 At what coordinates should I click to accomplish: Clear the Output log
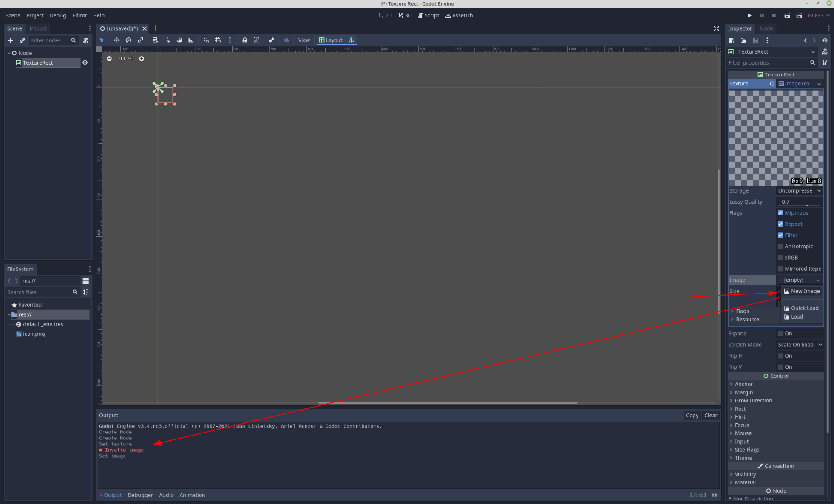tap(711, 415)
